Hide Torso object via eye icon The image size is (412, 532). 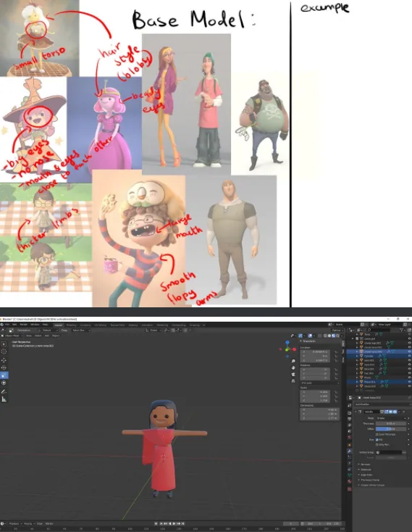pyautogui.click(x=410, y=335)
